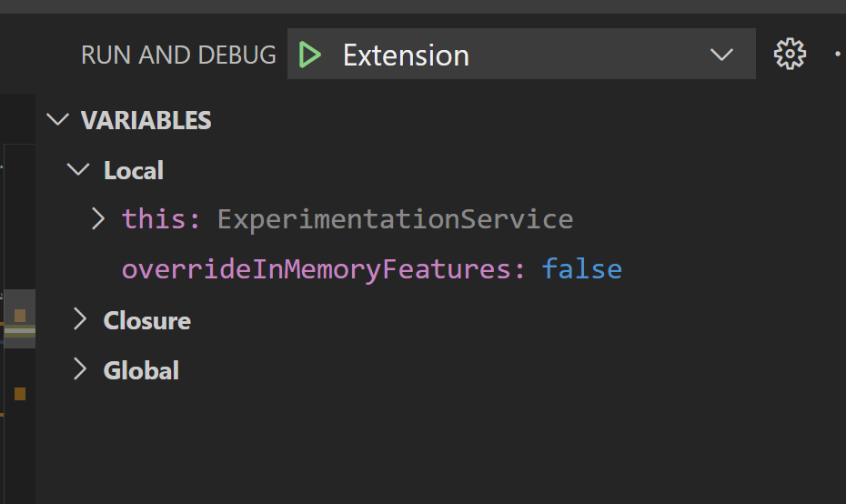The image size is (846, 504).
Task: Select the Closure scope row
Action: tap(441, 320)
